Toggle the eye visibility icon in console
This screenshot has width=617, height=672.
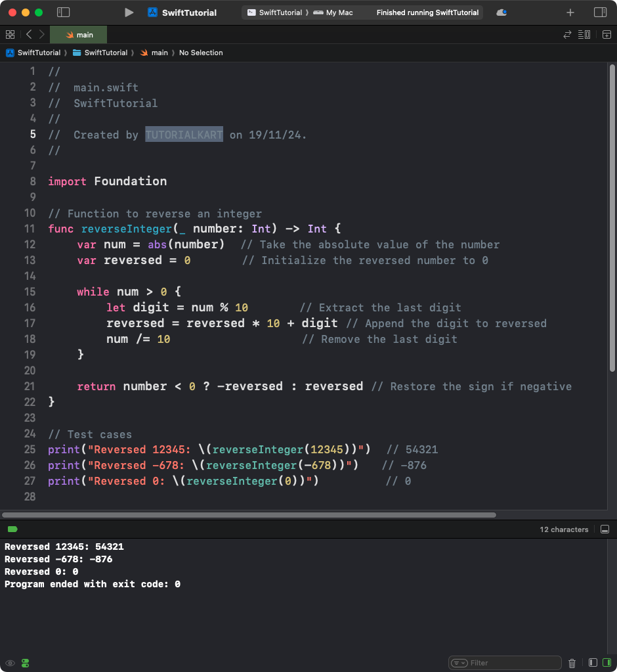(x=11, y=663)
